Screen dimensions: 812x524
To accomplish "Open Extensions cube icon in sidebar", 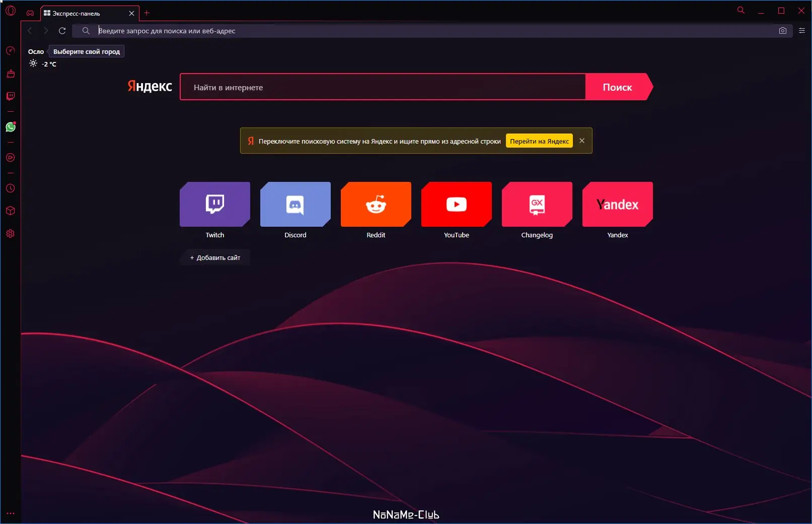I will (11, 211).
